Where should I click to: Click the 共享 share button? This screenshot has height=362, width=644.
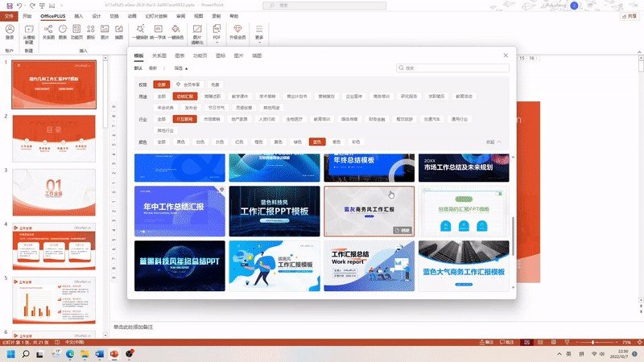630,16
